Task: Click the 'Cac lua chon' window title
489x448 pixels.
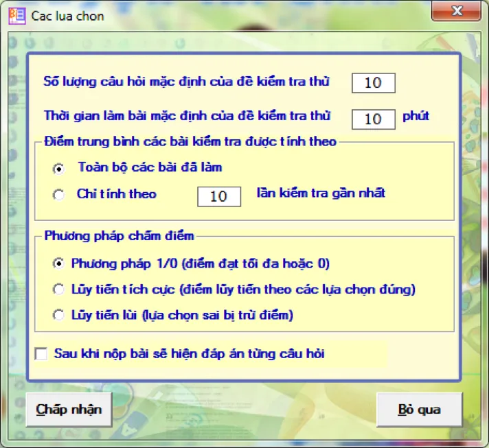Action: 68,16
